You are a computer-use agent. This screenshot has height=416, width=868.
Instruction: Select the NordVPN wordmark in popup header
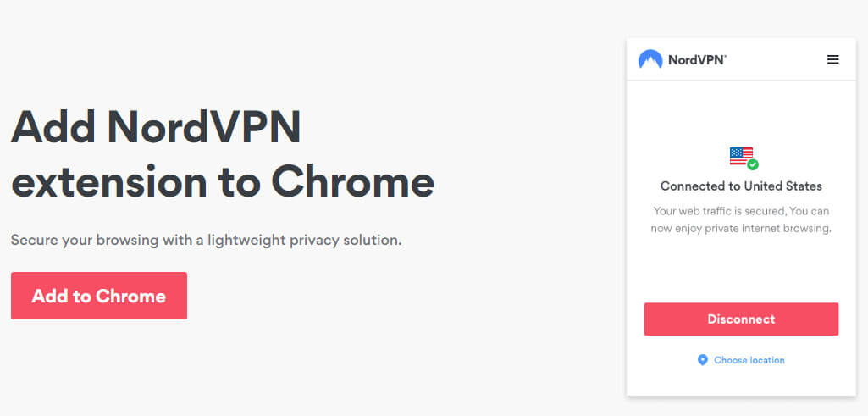[697, 60]
